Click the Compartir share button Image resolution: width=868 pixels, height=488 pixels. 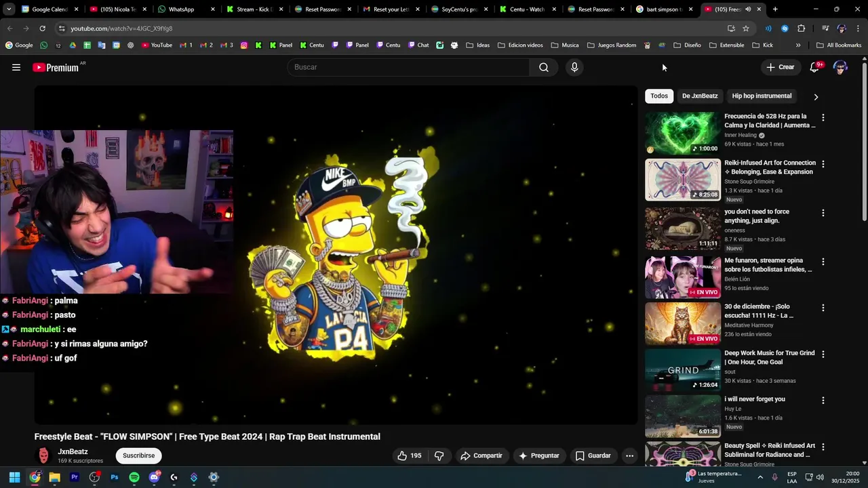point(481,455)
